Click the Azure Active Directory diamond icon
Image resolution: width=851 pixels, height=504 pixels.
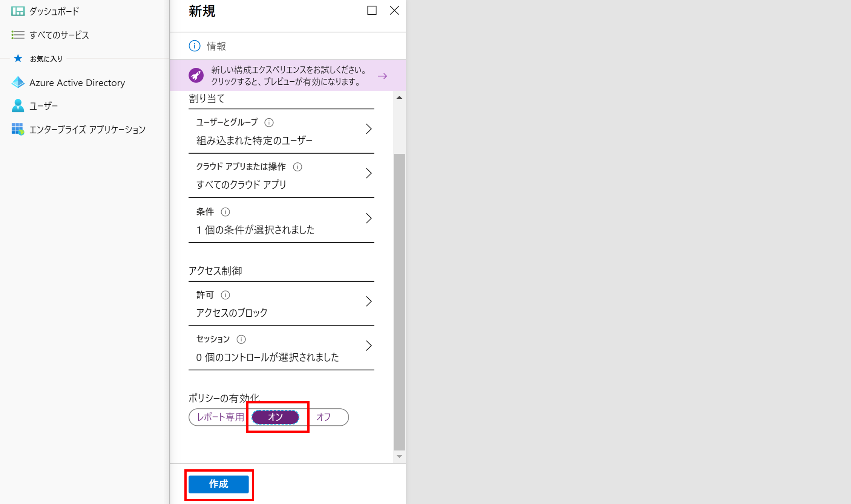(x=18, y=82)
